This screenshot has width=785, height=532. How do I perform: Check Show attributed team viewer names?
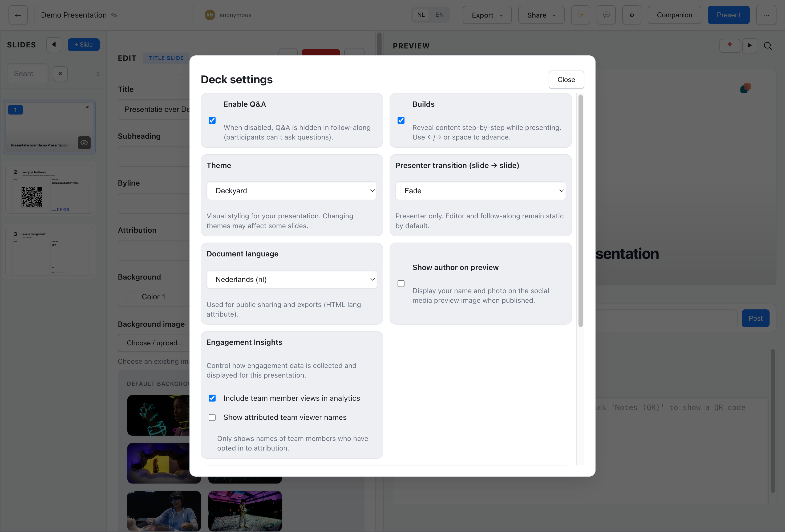tap(212, 418)
